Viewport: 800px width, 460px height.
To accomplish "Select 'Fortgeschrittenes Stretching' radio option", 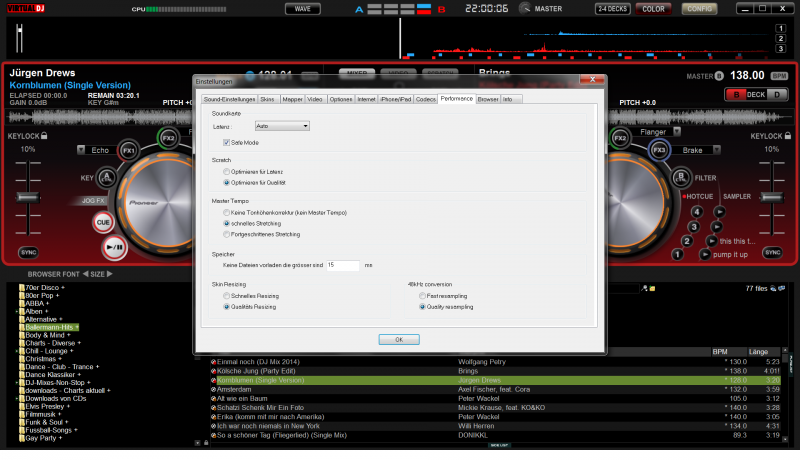I will 226,235.
